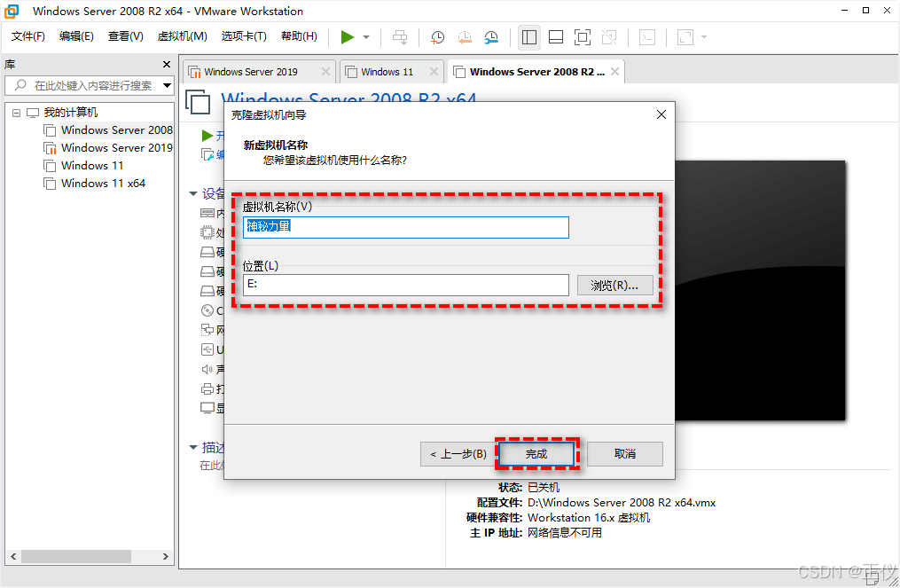Image resolution: width=900 pixels, height=588 pixels.
Task: Click the VMware Workstation title bar icon
Action: pyautogui.click(x=12, y=11)
